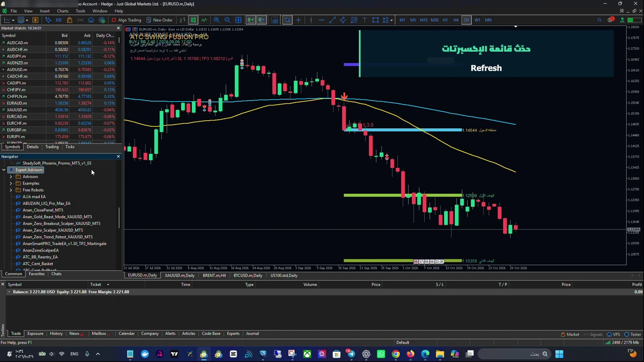This screenshot has width=644, height=362.
Task: Switch to the XAUUSD.m,Daily chart tab
Action: (x=180, y=276)
